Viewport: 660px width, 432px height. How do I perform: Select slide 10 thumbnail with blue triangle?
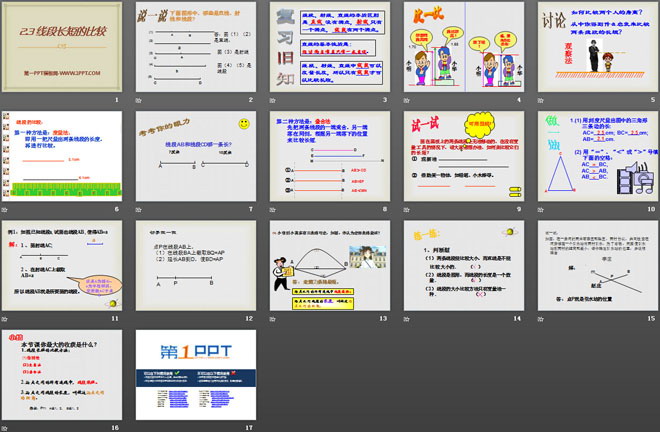(x=598, y=156)
